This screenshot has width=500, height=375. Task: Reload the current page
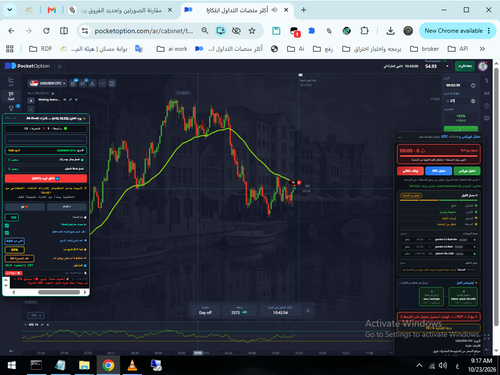point(46,31)
